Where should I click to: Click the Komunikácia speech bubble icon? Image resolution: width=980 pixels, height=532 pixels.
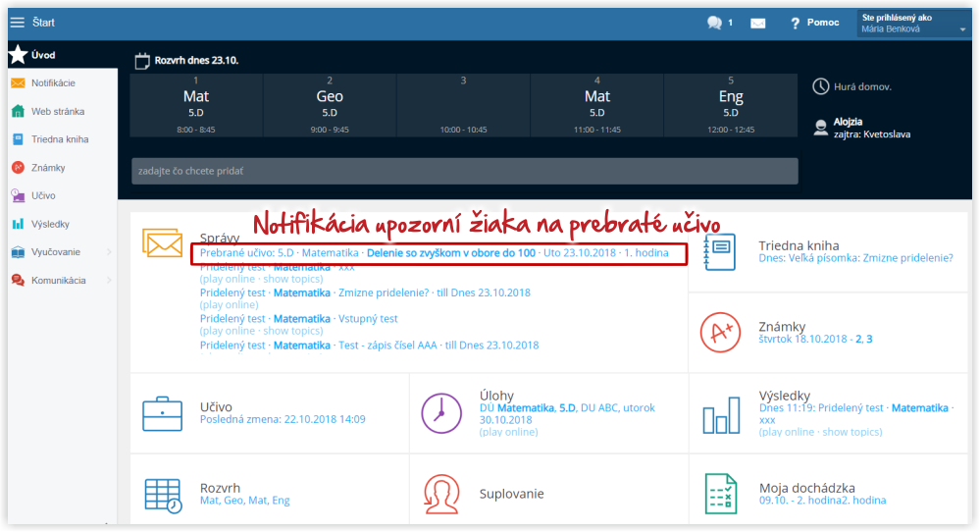tap(18, 280)
